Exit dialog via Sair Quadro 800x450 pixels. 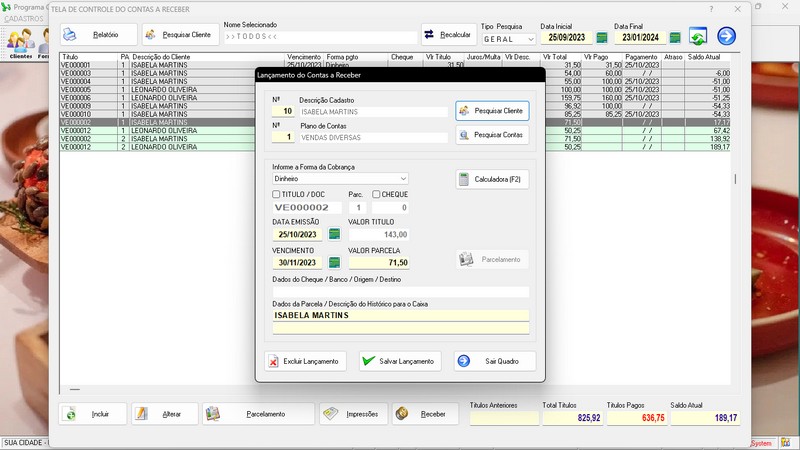[x=494, y=361]
